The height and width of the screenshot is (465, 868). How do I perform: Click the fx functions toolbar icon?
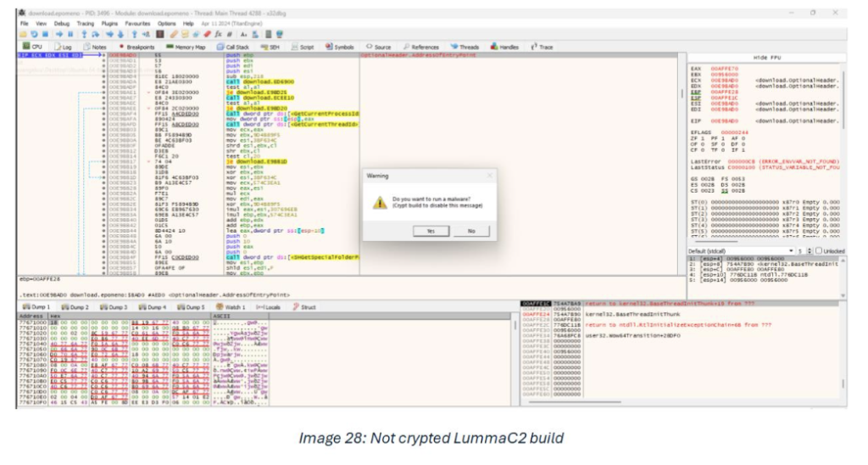(x=218, y=34)
